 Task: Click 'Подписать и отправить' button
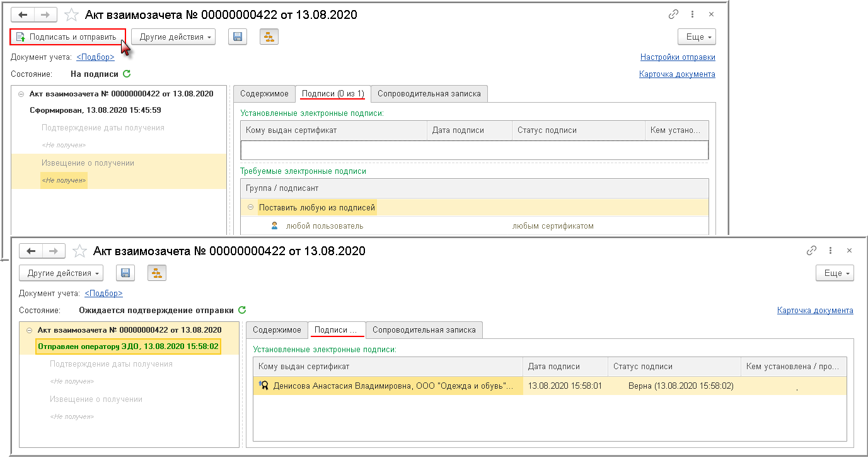(67, 37)
